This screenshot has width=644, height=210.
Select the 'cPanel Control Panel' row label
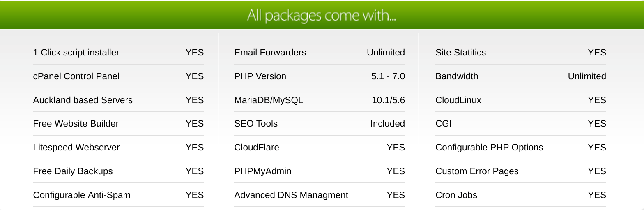point(76,76)
